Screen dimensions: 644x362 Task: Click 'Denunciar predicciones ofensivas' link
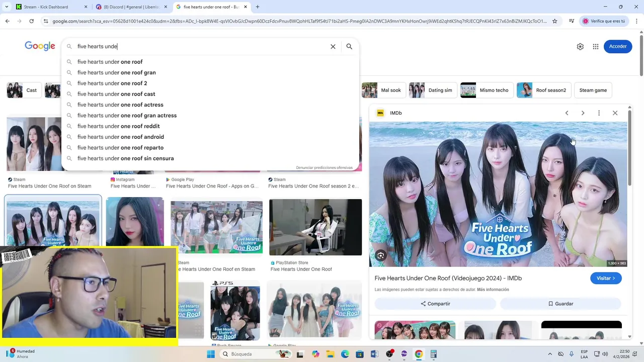point(324,167)
